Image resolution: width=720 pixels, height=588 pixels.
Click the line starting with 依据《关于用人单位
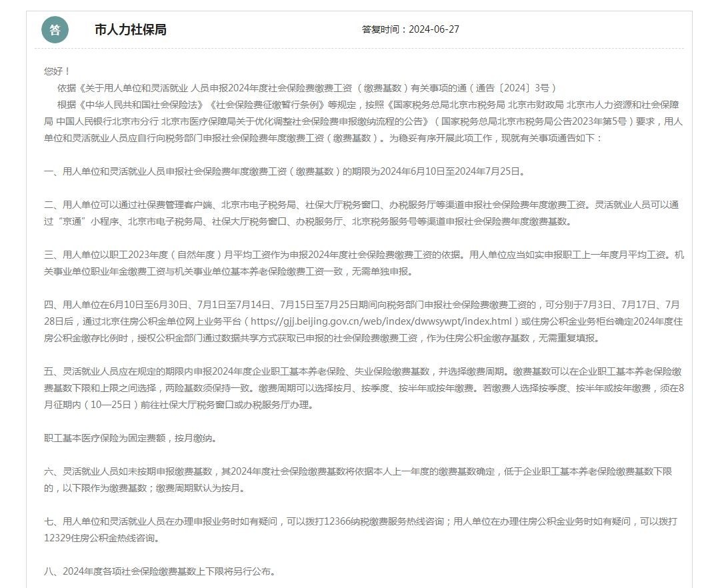point(307,88)
